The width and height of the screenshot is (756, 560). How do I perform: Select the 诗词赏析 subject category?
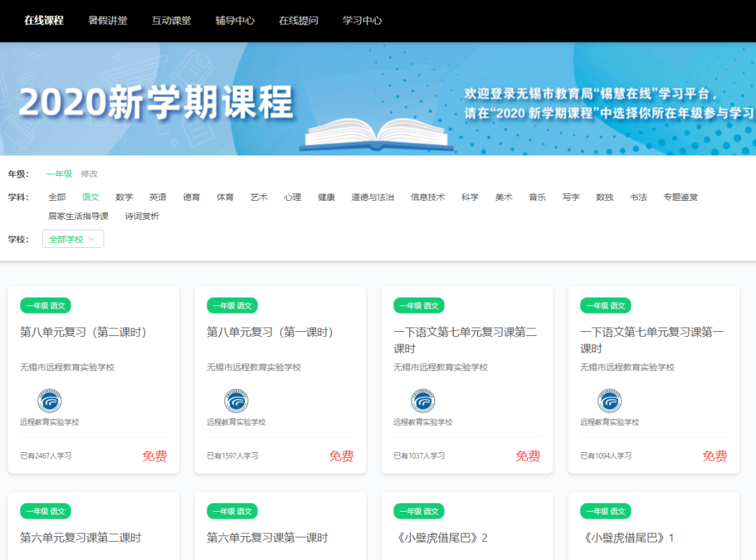[x=142, y=216]
